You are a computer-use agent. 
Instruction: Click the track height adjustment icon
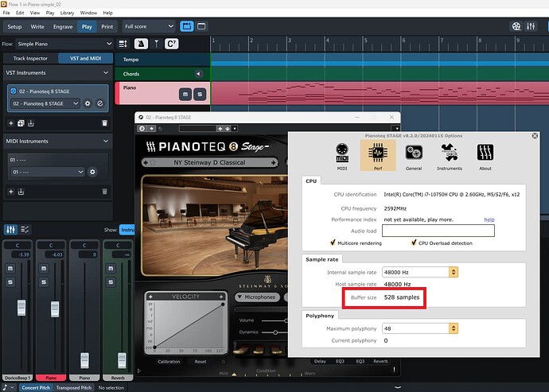123,44
